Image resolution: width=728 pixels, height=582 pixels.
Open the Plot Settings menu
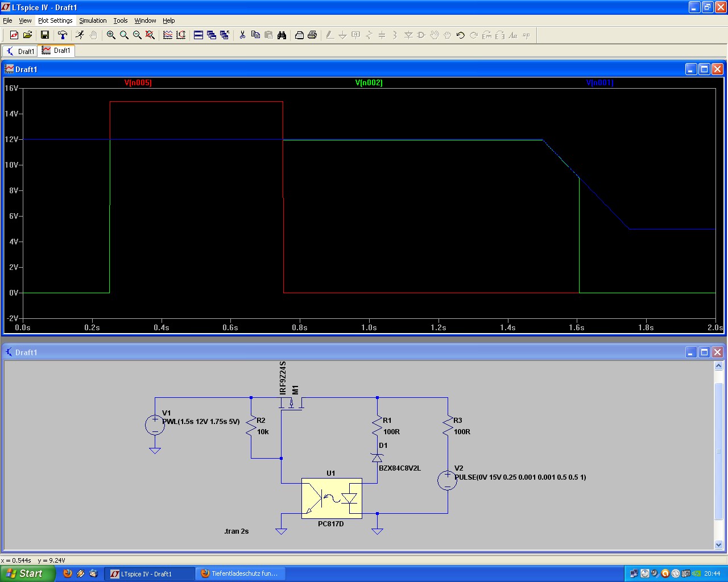(55, 20)
